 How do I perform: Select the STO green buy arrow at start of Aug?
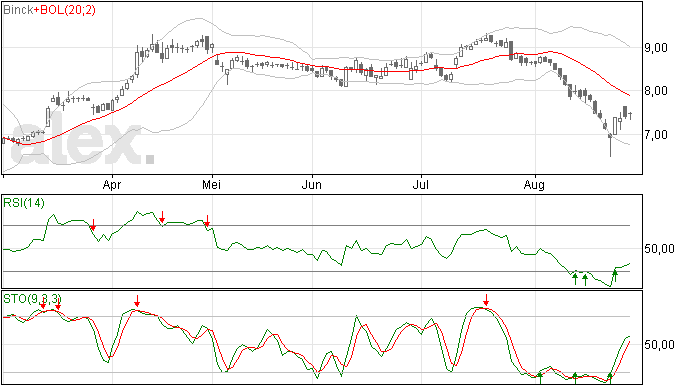coord(540,378)
